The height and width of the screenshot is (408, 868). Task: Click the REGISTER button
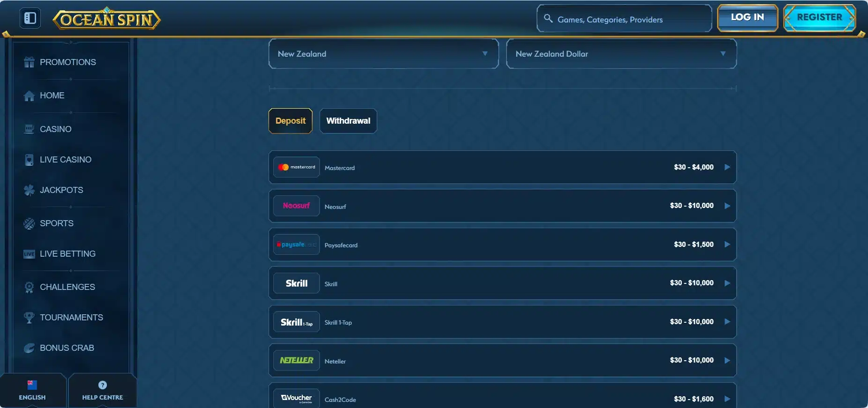pyautogui.click(x=820, y=18)
